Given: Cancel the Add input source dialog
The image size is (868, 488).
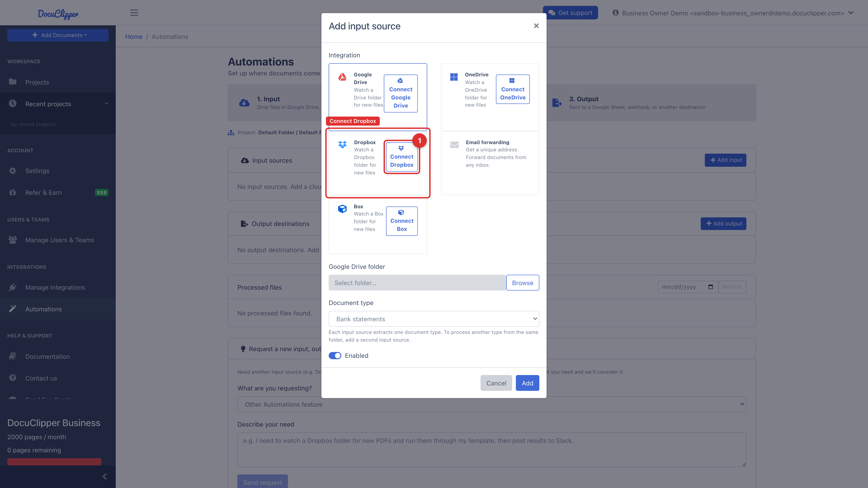Looking at the screenshot, I should [496, 383].
